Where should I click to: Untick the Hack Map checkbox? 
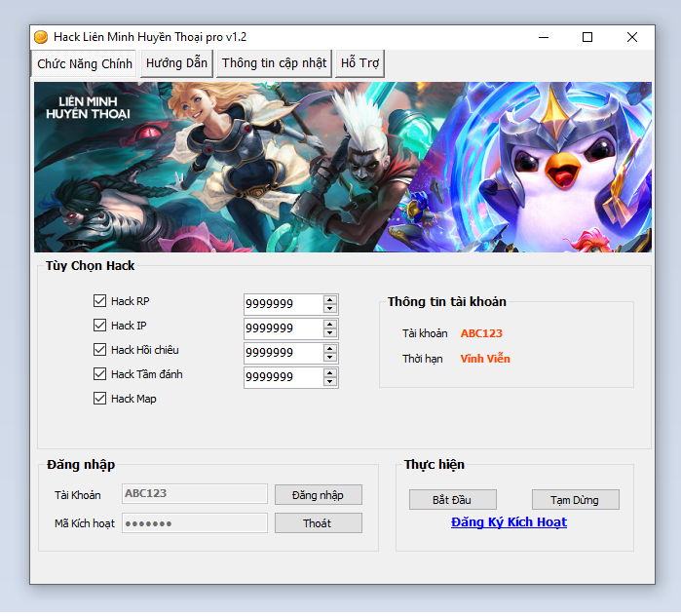point(99,399)
